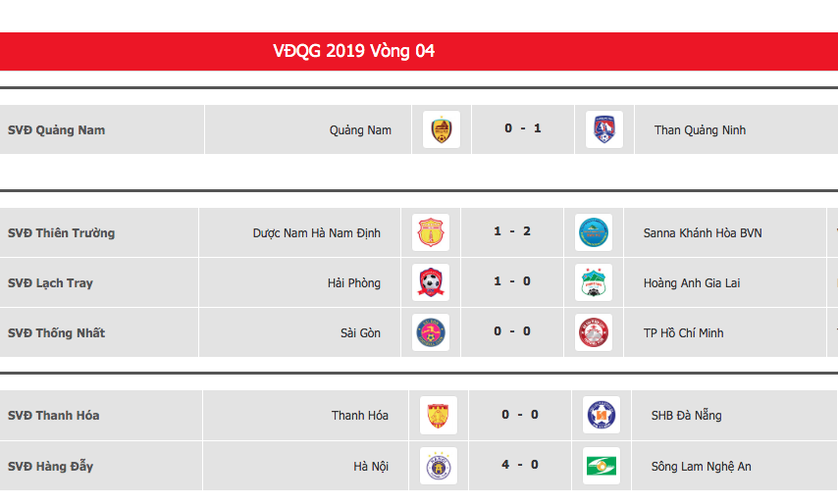
Task: Select the Sanna Khánh Hòa BVN badge
Action: (594, 232)
